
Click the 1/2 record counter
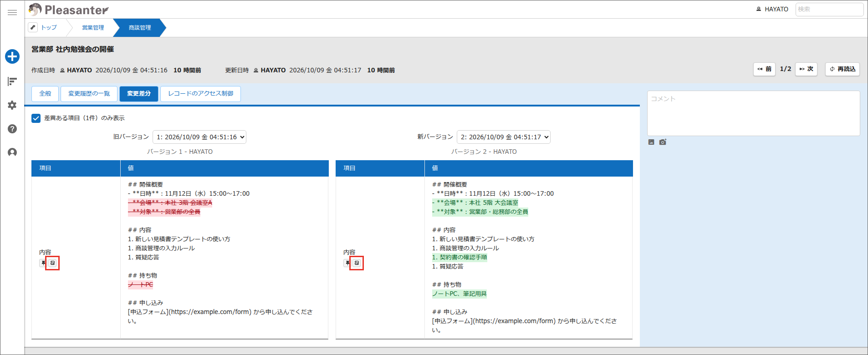click(786, 69)
